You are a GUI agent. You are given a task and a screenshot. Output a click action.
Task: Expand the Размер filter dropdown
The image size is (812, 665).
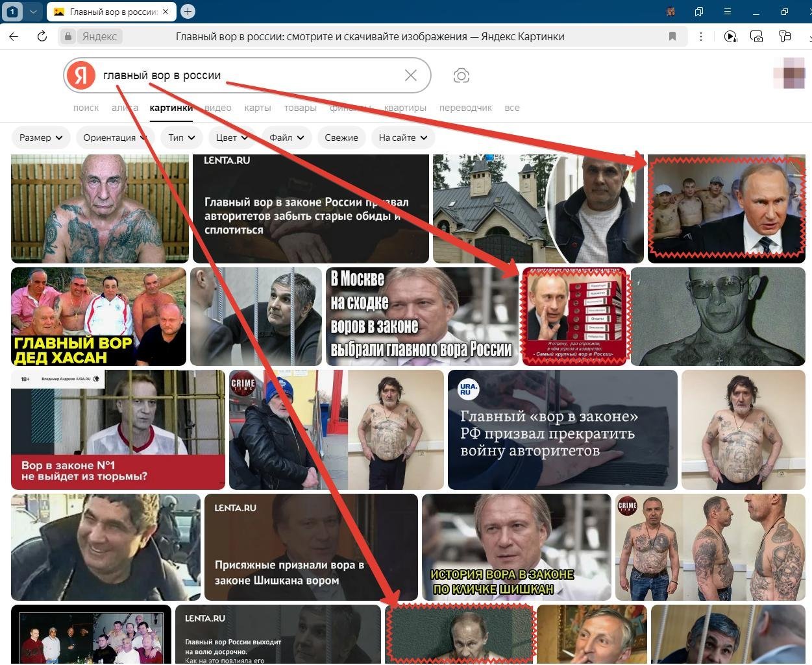[x=41, y=138]
